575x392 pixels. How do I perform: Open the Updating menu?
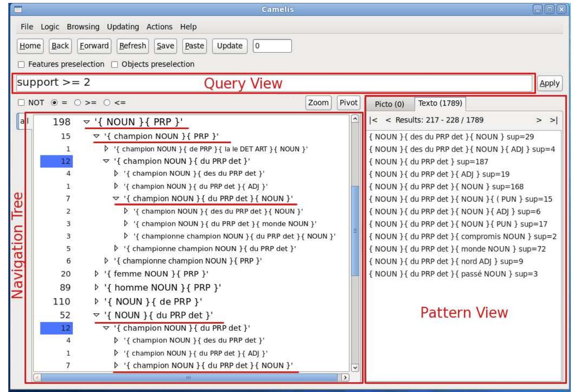[123, 27]
